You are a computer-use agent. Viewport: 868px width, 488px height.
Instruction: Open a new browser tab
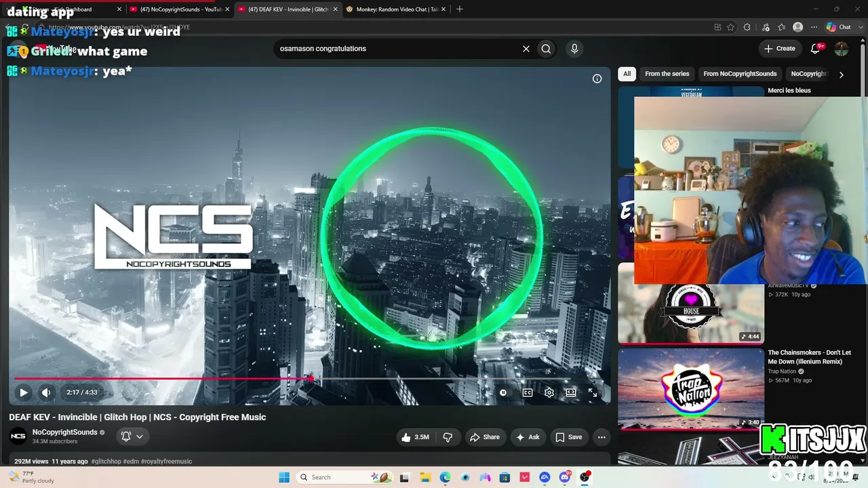click(460, 9)
